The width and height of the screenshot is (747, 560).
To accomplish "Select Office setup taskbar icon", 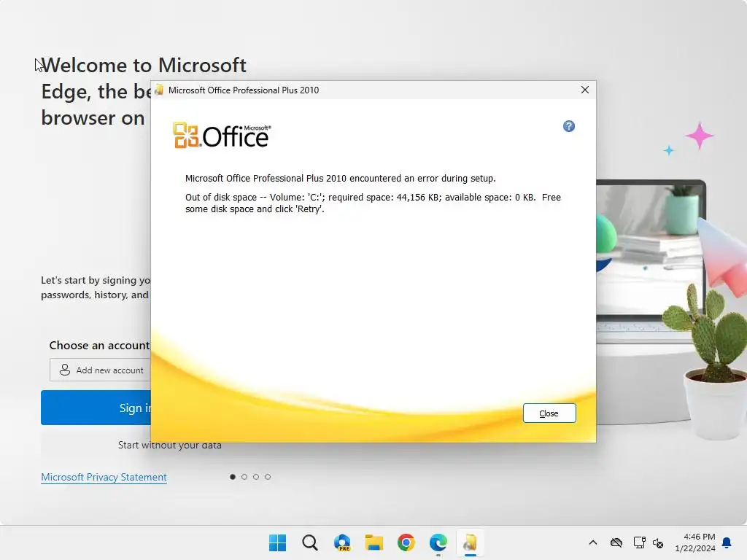I will tap(471, 542).
